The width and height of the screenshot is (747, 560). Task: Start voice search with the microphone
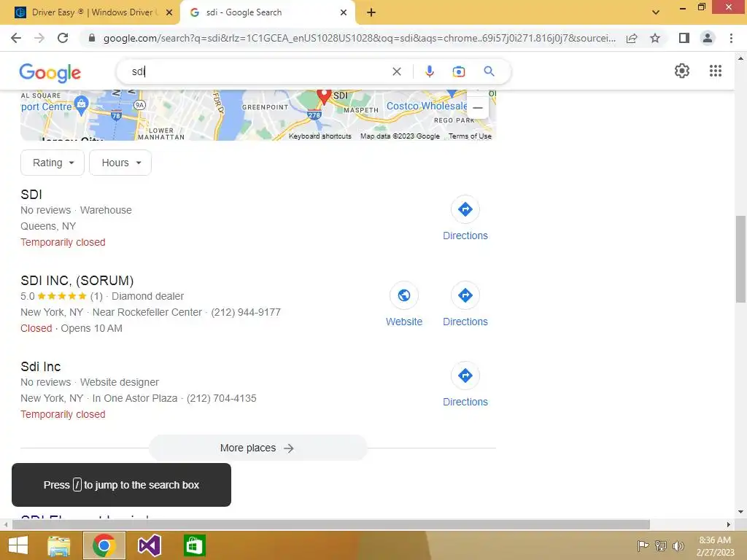coord(429,71)
